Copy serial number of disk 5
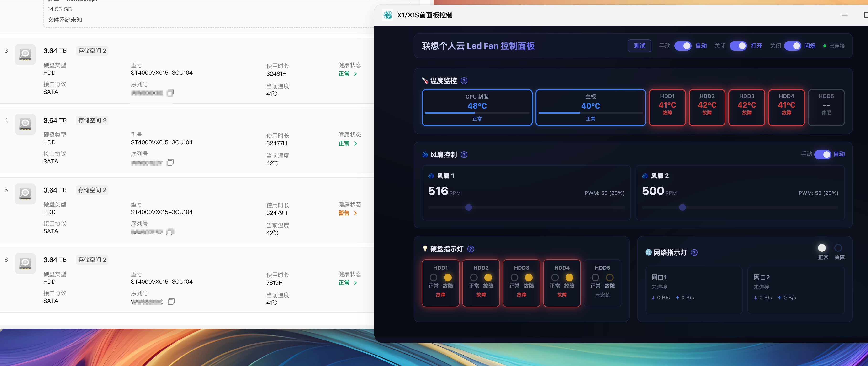This screenshot has width=868, height=366. [x=170, y=232]
